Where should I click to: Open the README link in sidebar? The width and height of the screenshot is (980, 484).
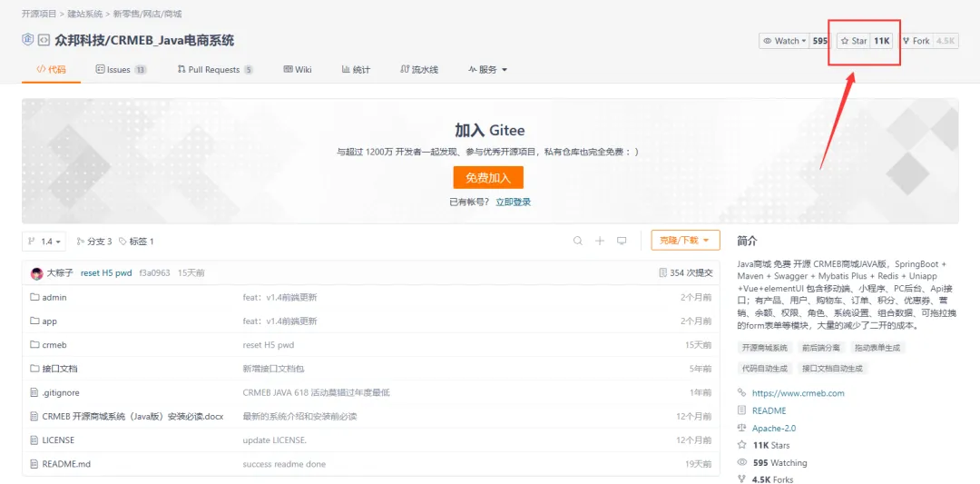coord(769,410)
